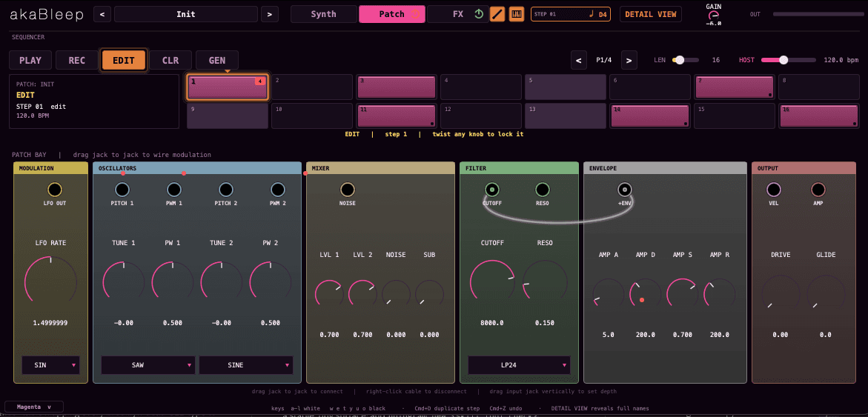The image size is (868, 417).
Task: Click the PITCH 1 input jack
Action: point(122,190)
